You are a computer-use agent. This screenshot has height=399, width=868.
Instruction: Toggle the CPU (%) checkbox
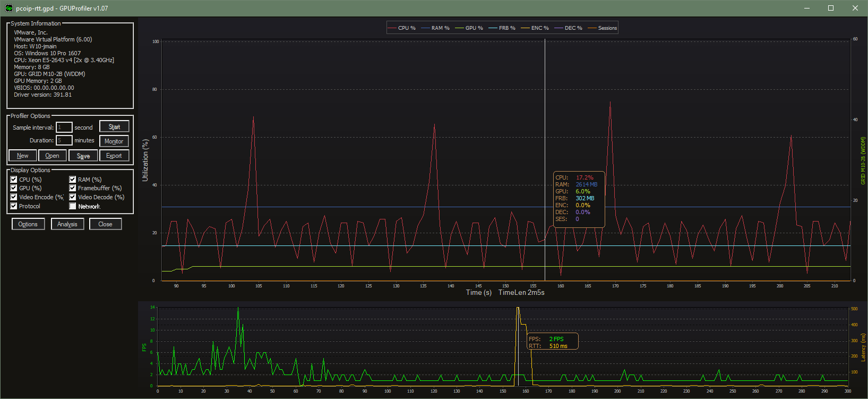pos(14,180)
